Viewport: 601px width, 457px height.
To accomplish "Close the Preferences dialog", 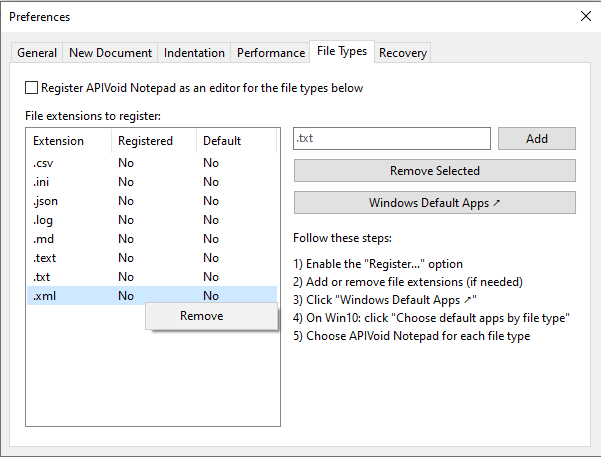I will pyautogui.click(x=586, y=16).
